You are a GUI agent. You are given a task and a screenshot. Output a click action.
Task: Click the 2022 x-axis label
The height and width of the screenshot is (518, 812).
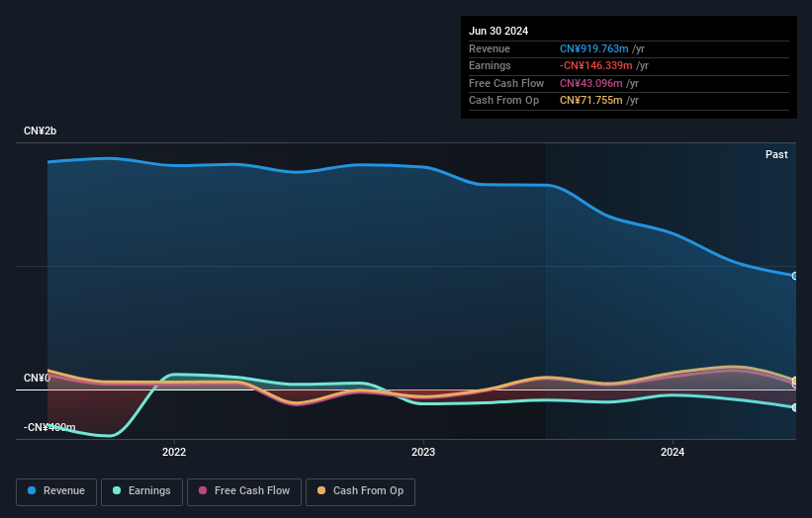coord(174,453)
